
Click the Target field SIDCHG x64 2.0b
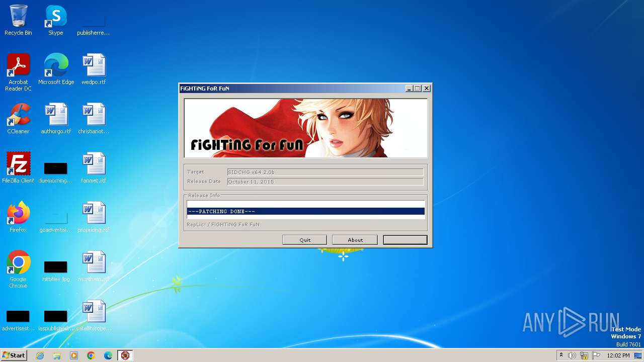pyautogui.click(x=325, y=172)
